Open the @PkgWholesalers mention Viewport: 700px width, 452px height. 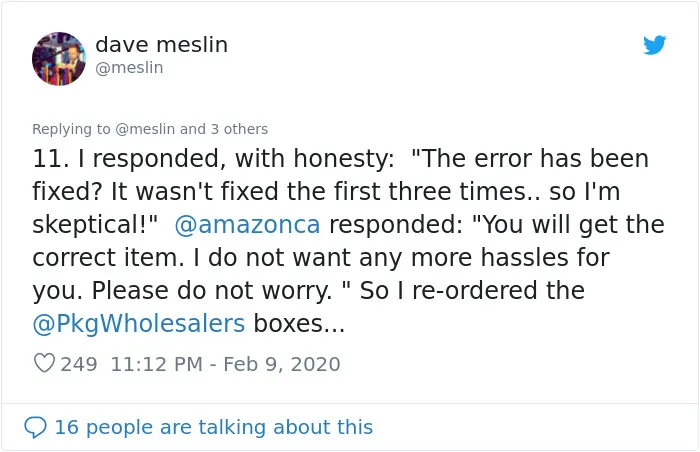[139, 323]
